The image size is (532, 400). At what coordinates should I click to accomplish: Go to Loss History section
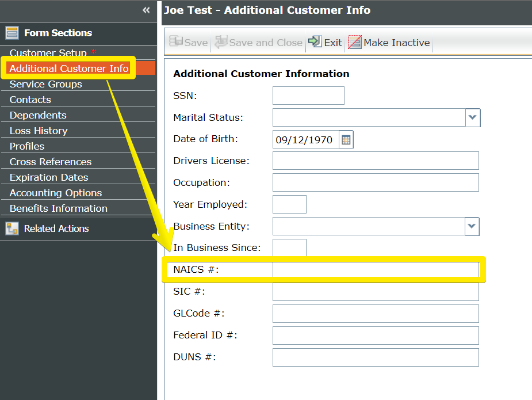point(39,131)
